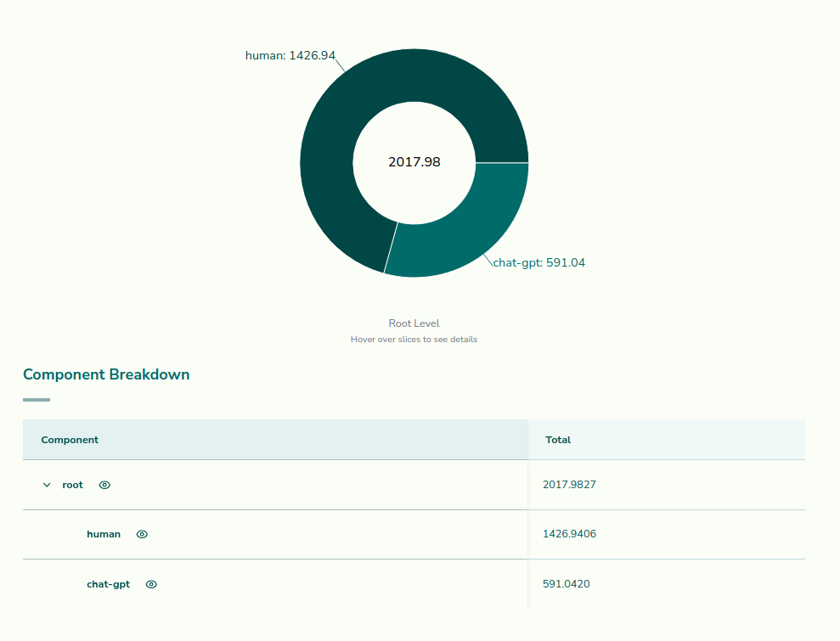Click 'Hover over slices to see details' hint

(x=414, y=340)
